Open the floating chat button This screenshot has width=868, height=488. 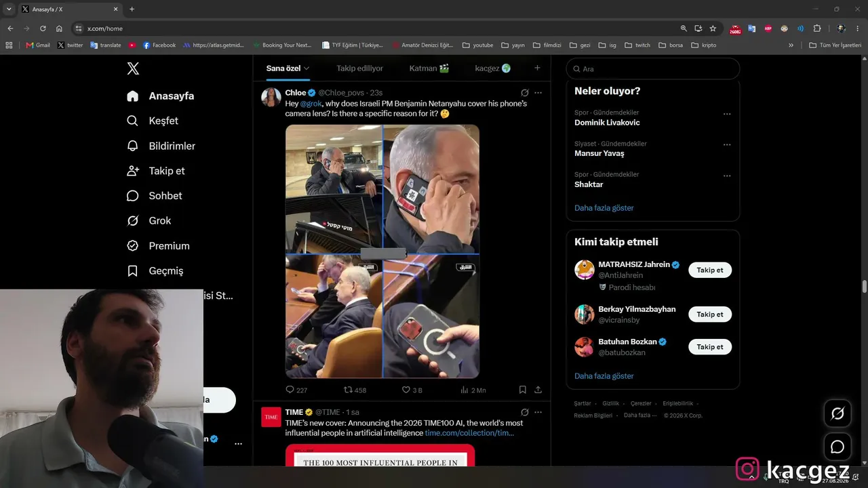[837, 447]
